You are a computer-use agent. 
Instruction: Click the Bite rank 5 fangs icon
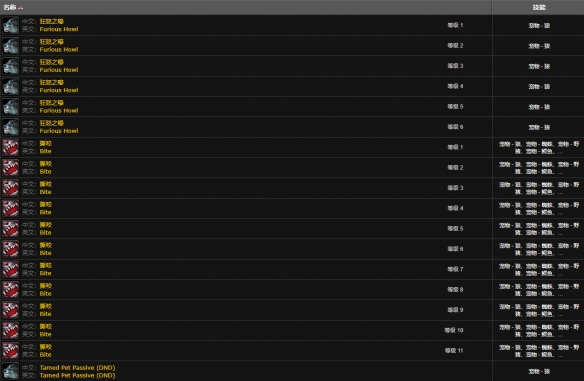coord(10,229)
